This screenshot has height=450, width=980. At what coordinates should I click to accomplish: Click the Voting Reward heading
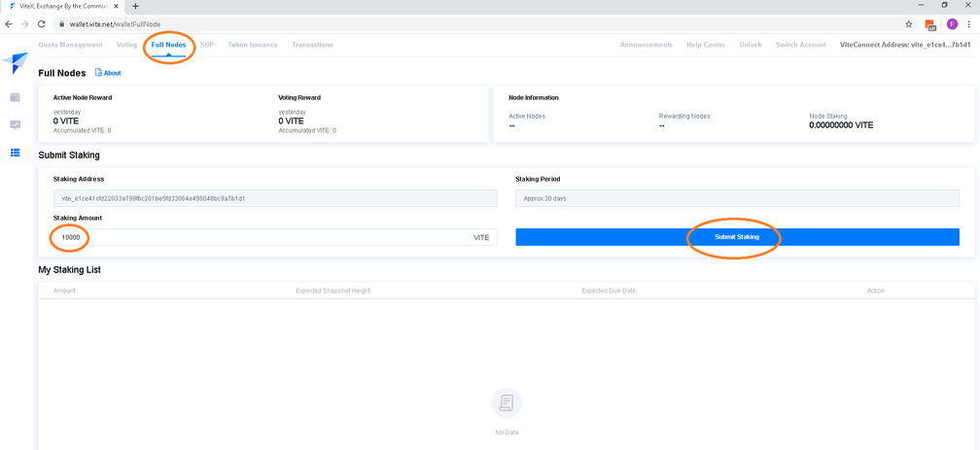[x=299, y=97]
